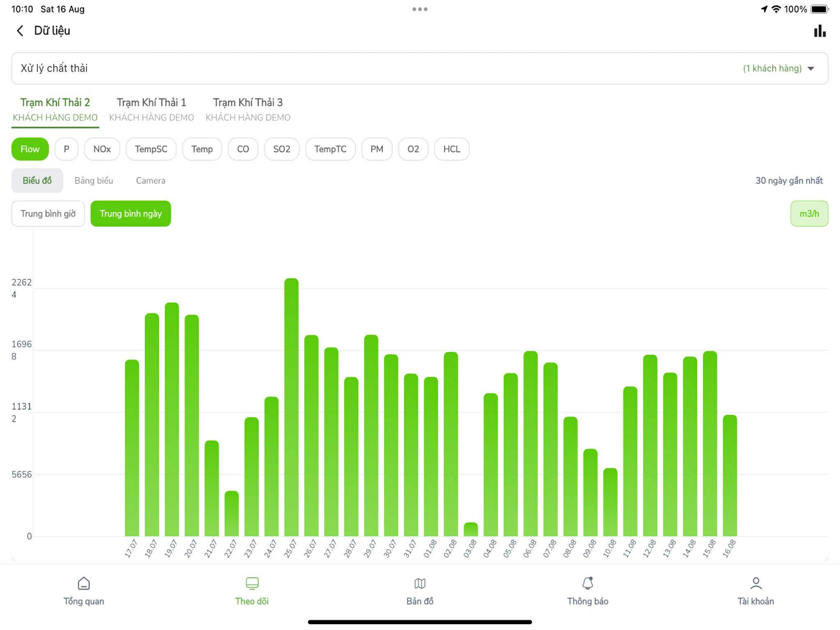Viewport: 840px width, 630px height.
Task: Tap the bar for 16.08
Action: pyautogui.click(x=730, y=475)
